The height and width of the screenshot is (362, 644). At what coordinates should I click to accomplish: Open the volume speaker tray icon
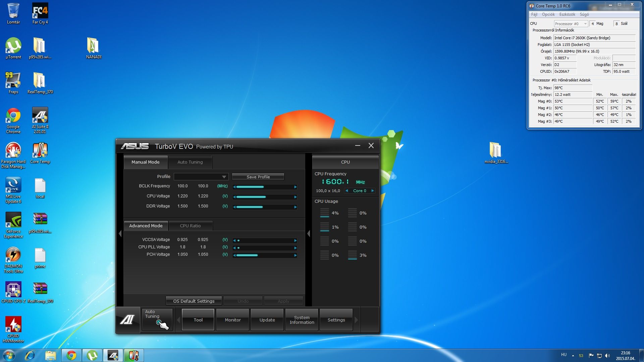pos(607,356)
